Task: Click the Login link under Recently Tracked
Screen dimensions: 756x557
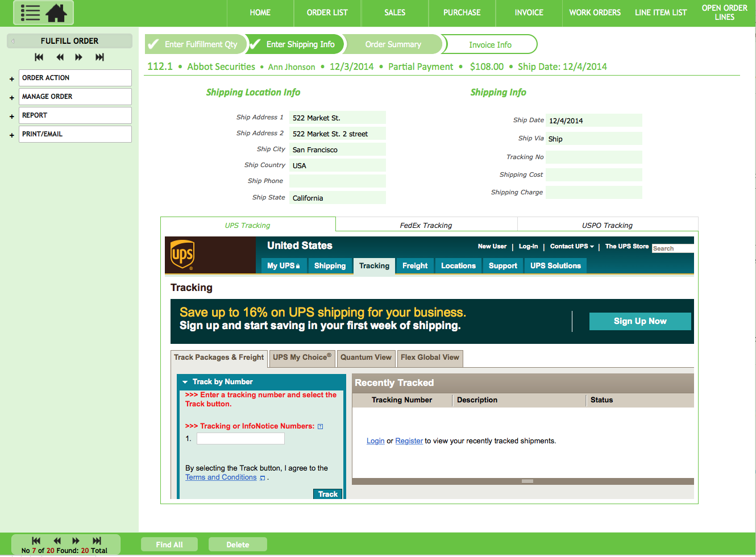Action: [375, 441]
